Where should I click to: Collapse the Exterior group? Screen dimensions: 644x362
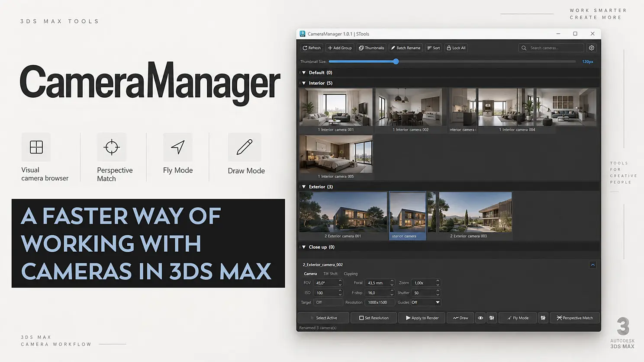coord(304,187)
